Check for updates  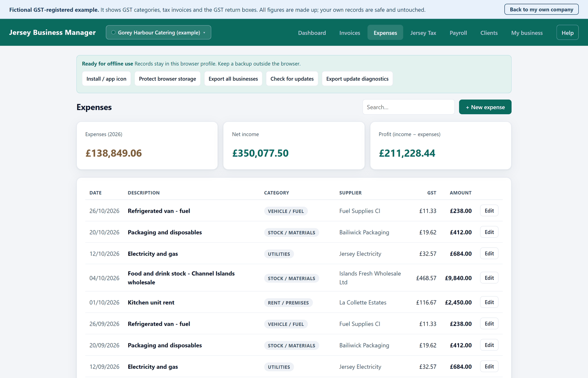tap(292, 79)
